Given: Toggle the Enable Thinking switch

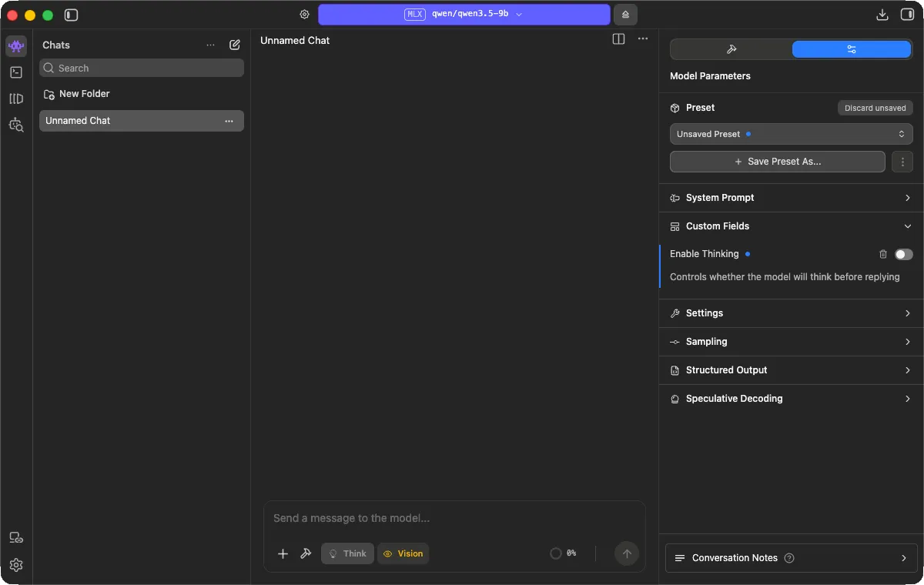Looking at the screenshot, I should pyautogui.click(x=903, y=254).
